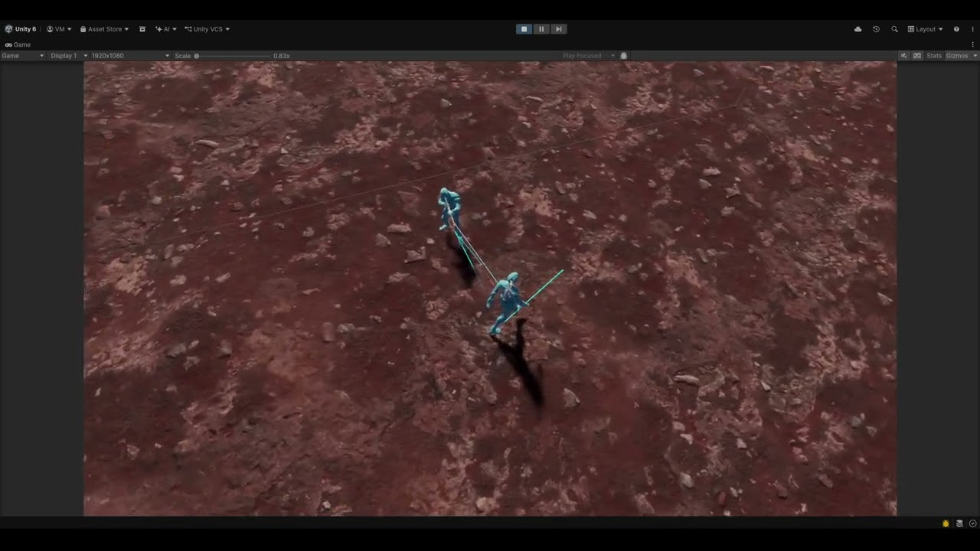This screenshot has width=980, height=551.
Task: Click the checkmark progress status icon
Action: pyautogui.click(x=972, y=523)
